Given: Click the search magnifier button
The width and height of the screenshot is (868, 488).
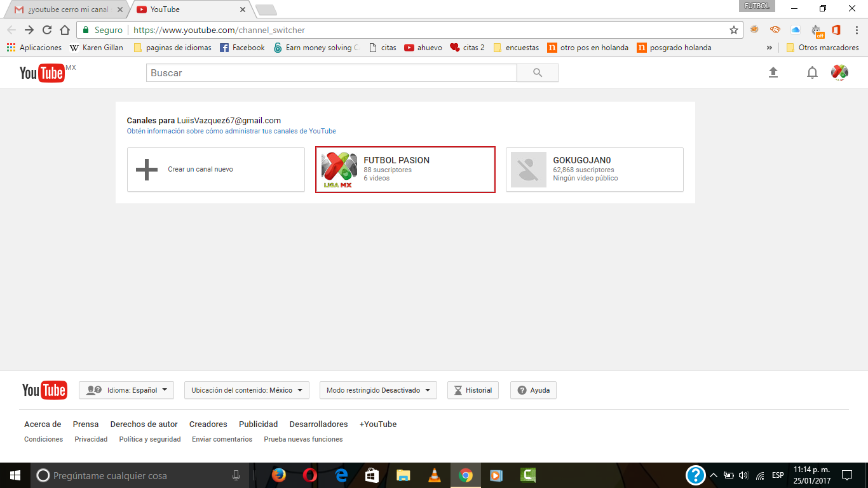Looking at the screenshot, I should [x=538, y=73].
